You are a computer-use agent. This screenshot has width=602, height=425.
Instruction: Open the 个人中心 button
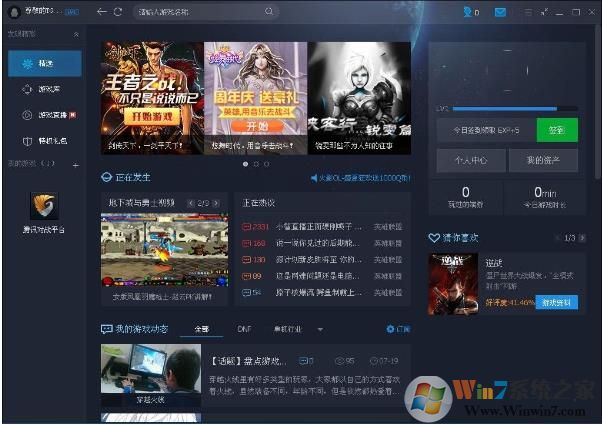tap(471, 160)
